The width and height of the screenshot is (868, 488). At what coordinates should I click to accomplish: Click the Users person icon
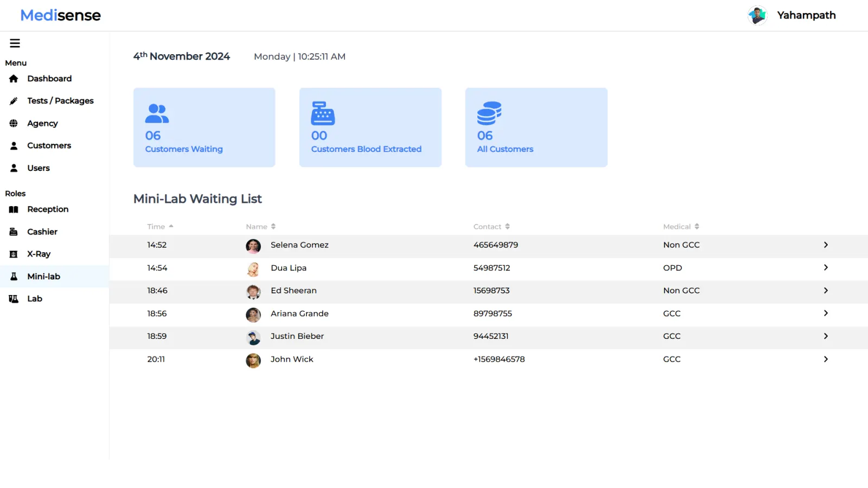14,168
